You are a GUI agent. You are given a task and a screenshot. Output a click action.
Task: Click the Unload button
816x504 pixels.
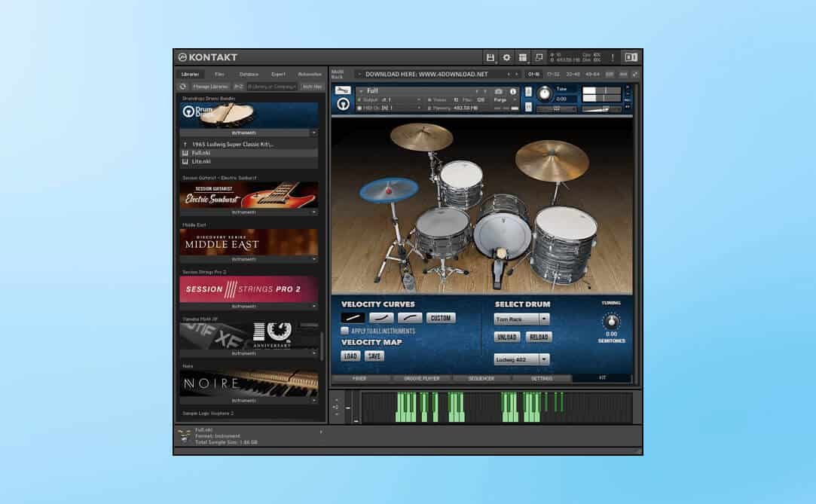point(507,338)
